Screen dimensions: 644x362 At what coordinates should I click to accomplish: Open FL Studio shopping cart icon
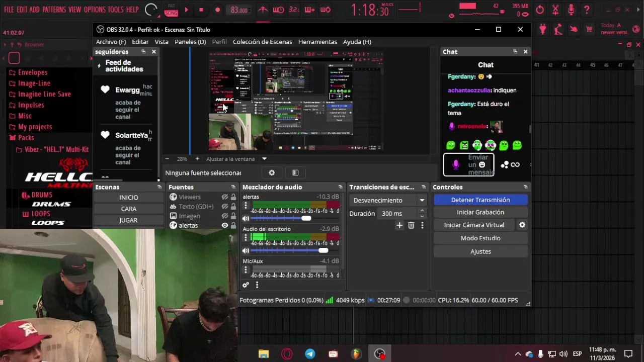coord(589,29)
